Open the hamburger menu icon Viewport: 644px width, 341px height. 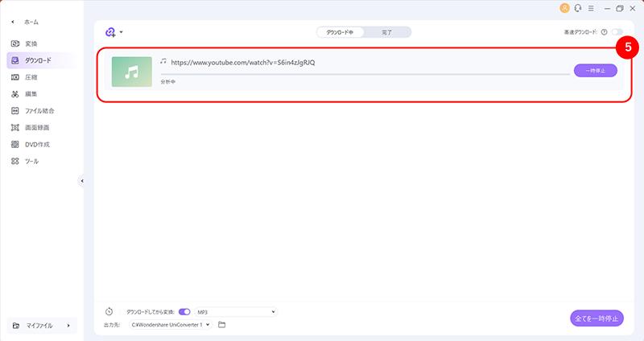pos(591,8)
